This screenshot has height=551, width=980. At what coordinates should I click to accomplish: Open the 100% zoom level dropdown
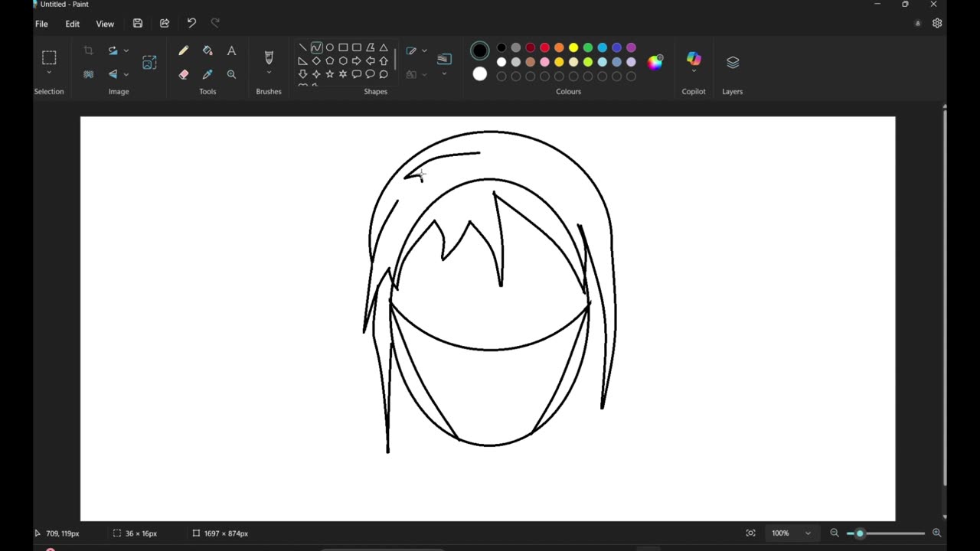(791, 533)
